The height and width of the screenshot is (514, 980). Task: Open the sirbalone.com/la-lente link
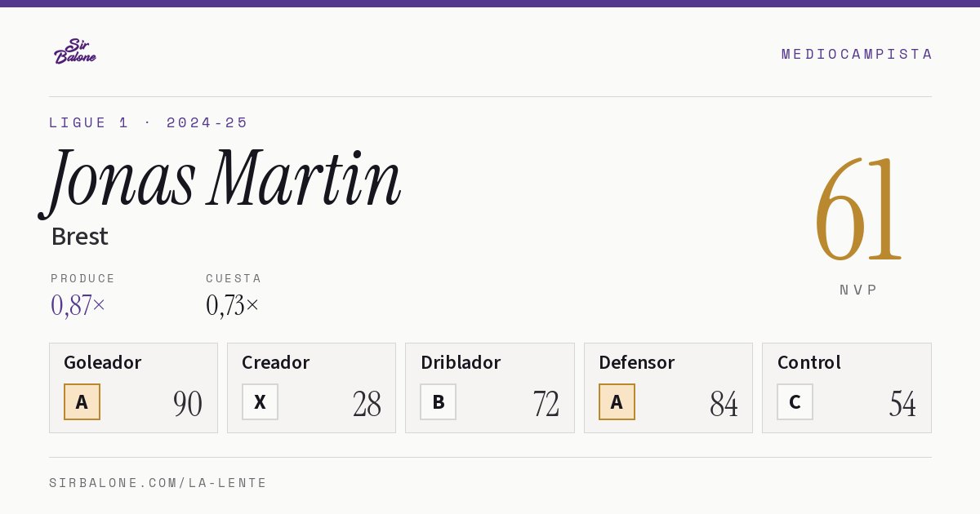tap(158, 483)
